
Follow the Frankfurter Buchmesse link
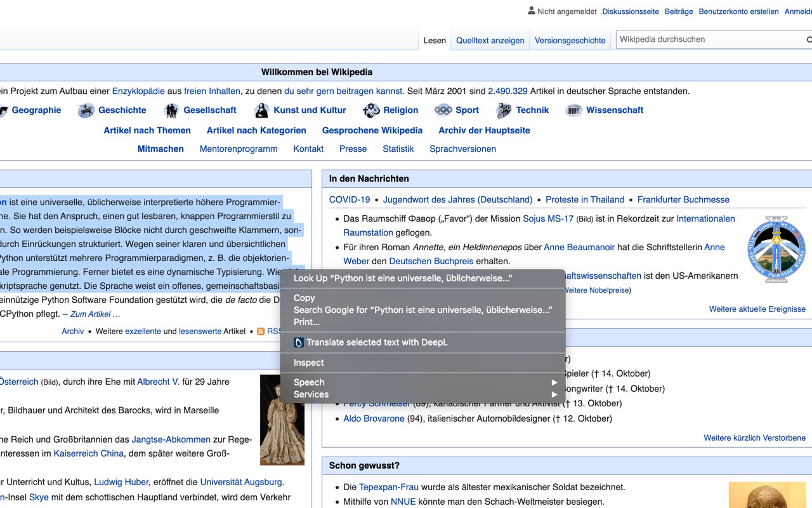683,199
